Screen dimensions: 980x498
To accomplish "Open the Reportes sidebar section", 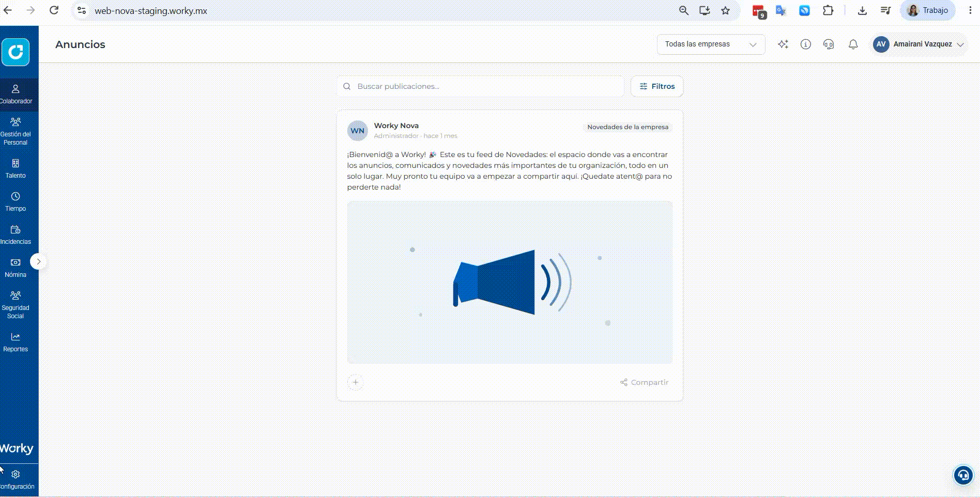I will click(16, 343).
